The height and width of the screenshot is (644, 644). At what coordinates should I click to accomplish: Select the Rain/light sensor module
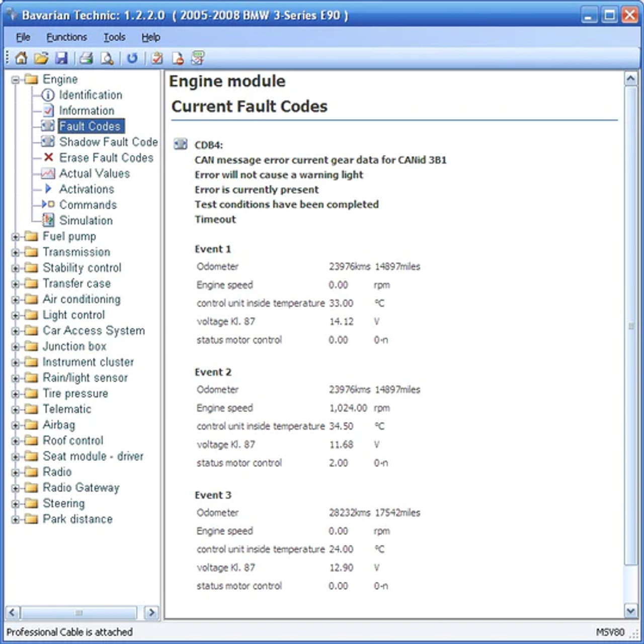click(x=85, y=378)
